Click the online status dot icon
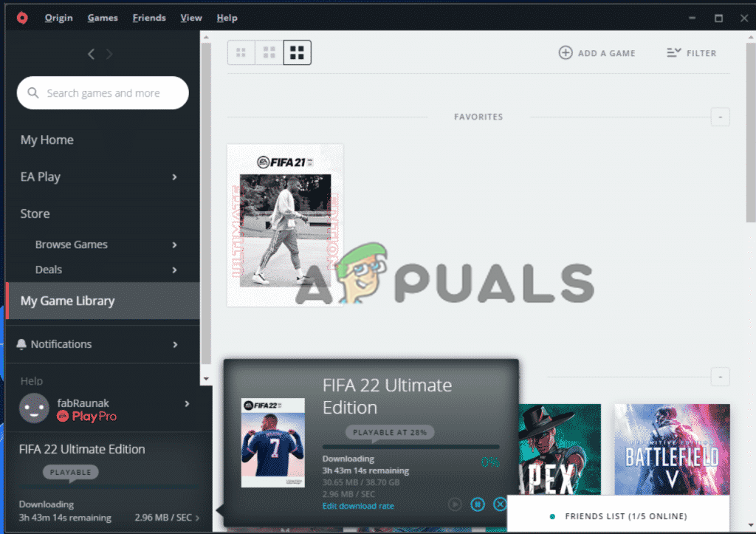The image size is (756, 534). coord(552,516)
